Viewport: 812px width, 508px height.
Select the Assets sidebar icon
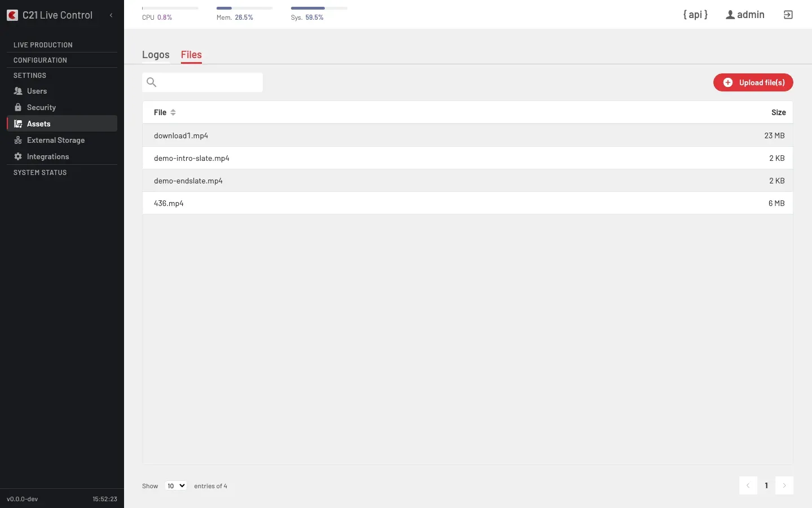tap(18, 124)
